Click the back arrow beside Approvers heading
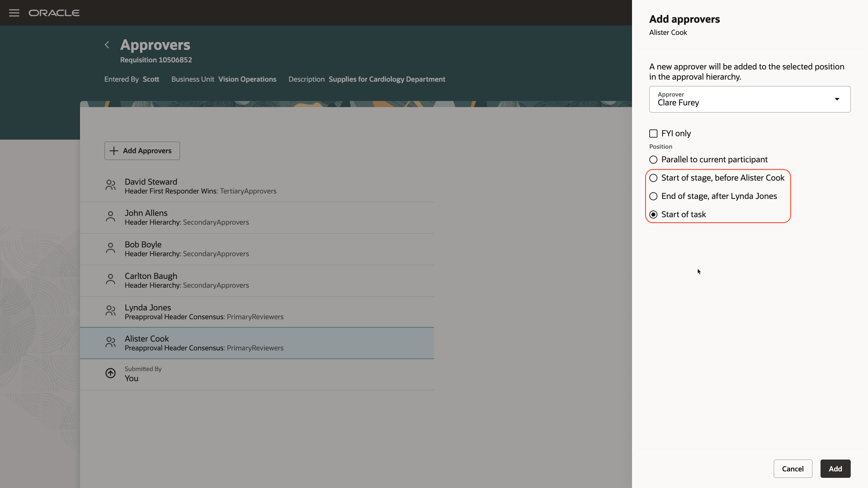868x488 pixels. (107, 45)
